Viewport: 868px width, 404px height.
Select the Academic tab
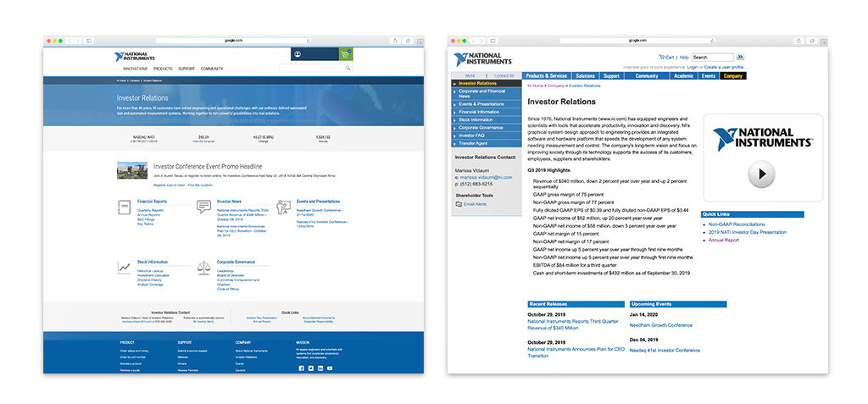(684, 76)
